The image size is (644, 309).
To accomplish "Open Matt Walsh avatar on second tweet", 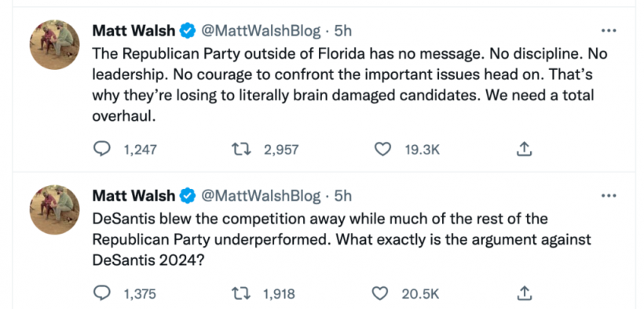I will 54,209.
